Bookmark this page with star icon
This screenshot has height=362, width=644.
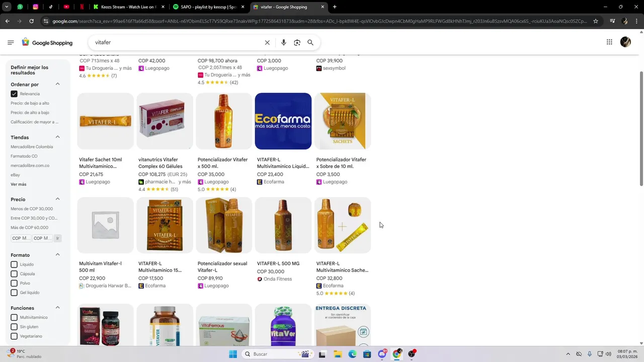click(x=596, y=21)
